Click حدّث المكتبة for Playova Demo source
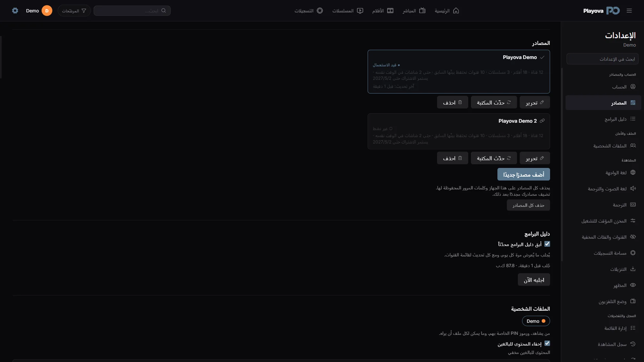The image size is (644, 362). coord(494,103)
